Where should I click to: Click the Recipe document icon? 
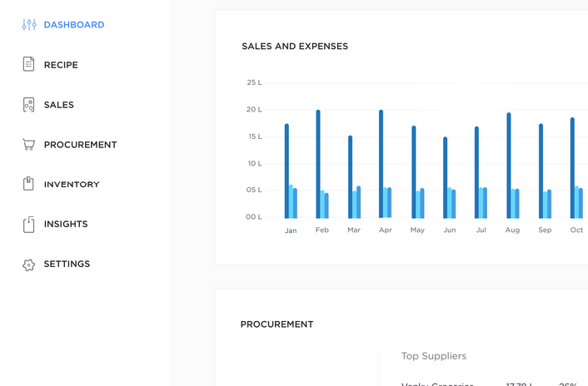(29, 65)
